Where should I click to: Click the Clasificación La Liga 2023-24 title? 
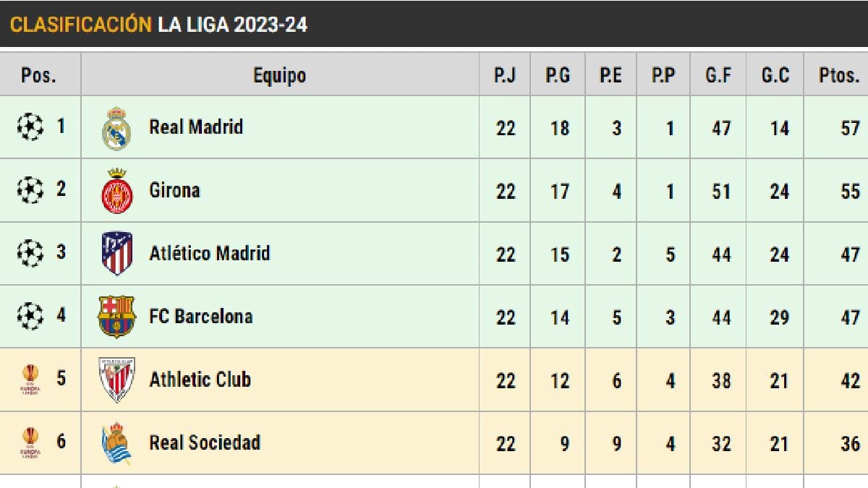click(x=158, y=24)
